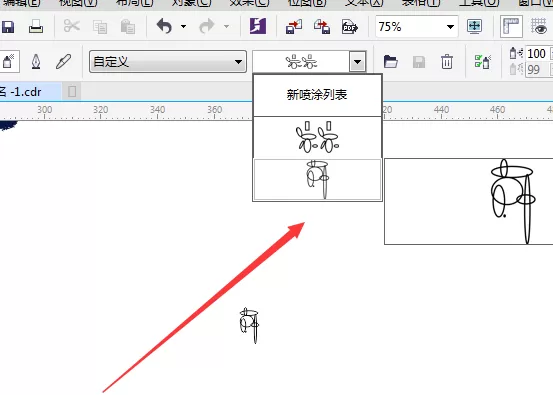Select the Calligraphic pen mode icon
Viewport: 553px width, 395px height.
point(36,62)
